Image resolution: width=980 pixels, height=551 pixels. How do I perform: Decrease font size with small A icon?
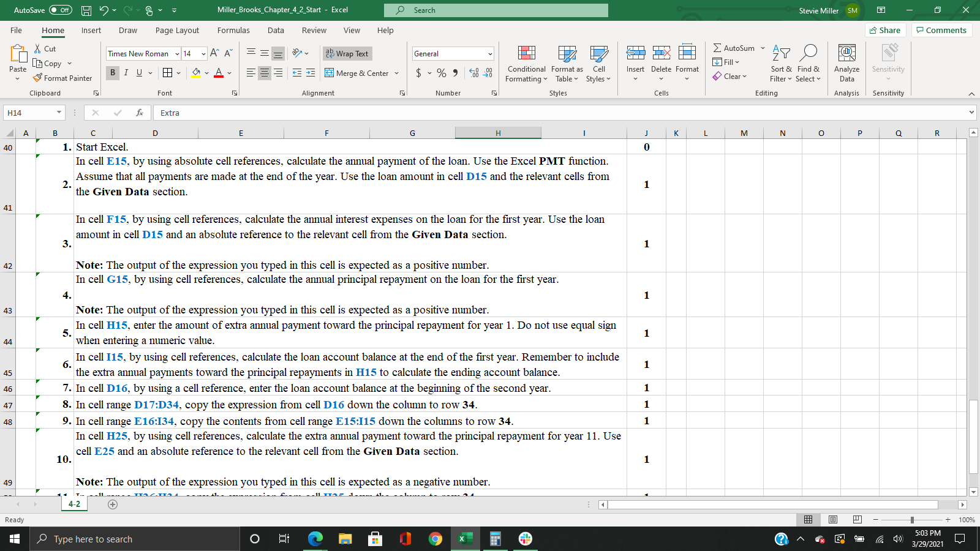228,54
